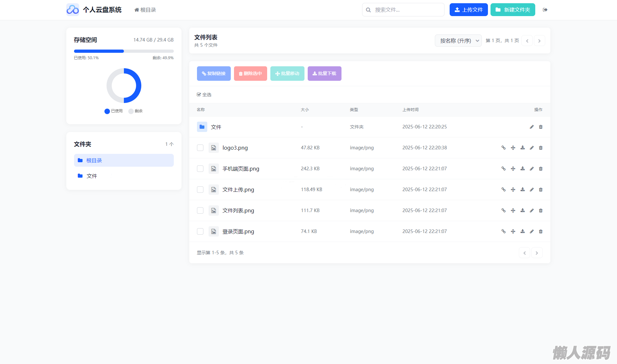Delete trash icon for 登录页面.png
617x364 pixels.
click(541, 231)
